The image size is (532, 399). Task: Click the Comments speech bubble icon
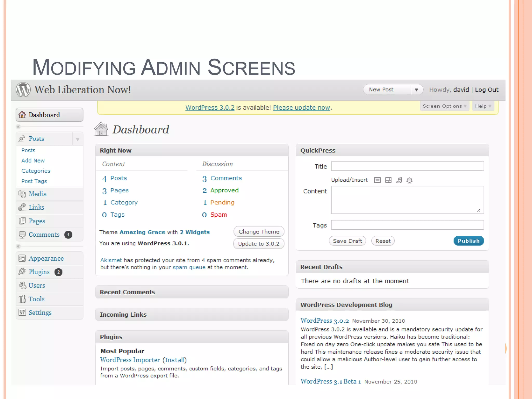click(22, 235)
